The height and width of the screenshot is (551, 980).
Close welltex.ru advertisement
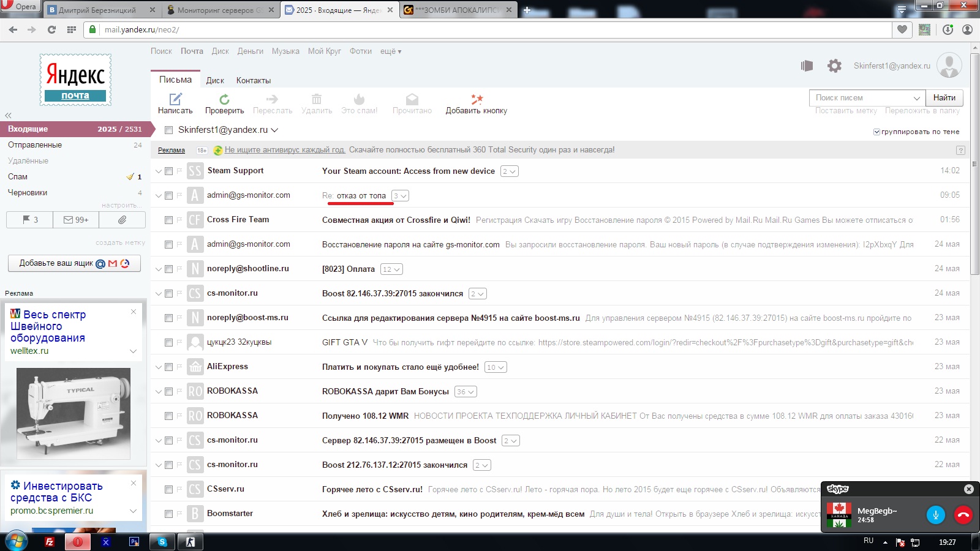pyautogui.click(x=134, y=312)
